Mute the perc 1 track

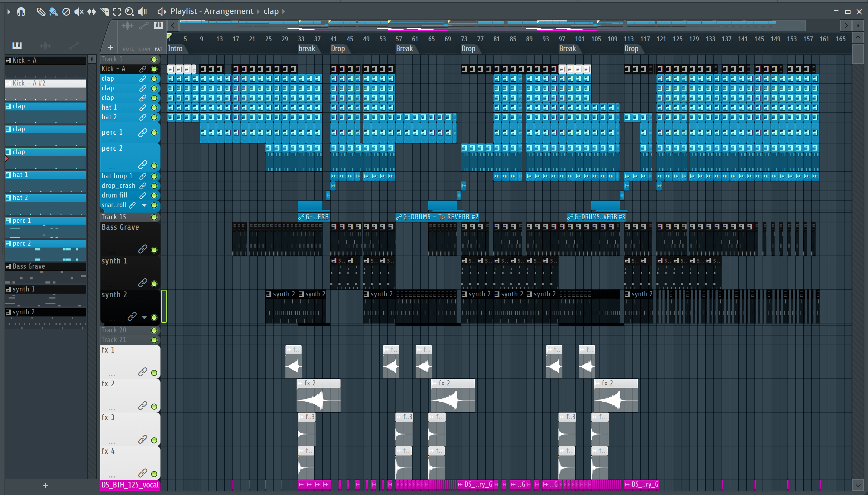[154, 132]
